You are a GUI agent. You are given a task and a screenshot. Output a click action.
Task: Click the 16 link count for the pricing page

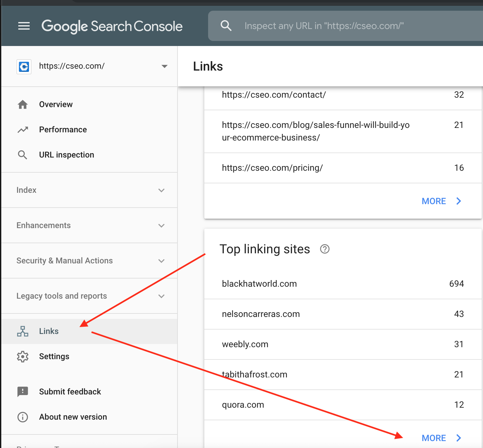pos(459,168)
